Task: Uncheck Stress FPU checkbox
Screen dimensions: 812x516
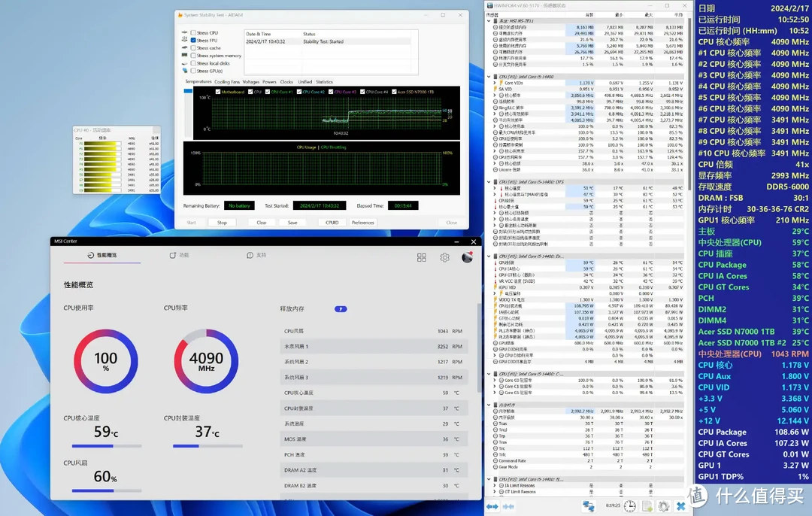Action: coord(193,40)
